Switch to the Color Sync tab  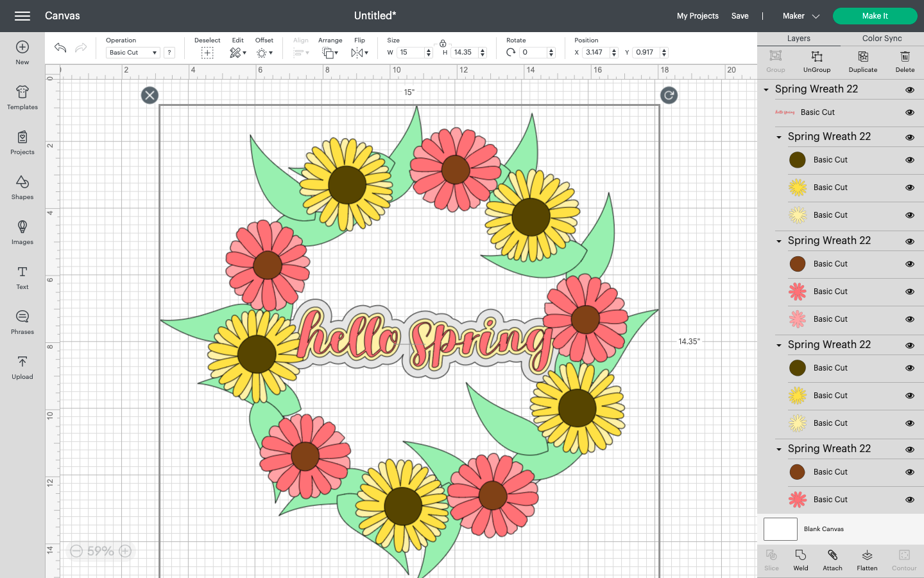click(881, 39)
